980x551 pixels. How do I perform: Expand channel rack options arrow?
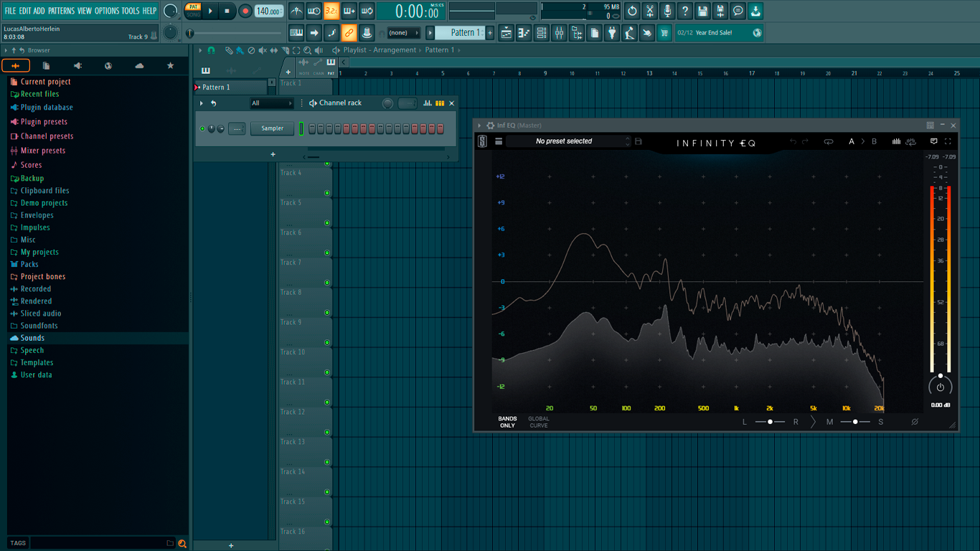point(202,103)
